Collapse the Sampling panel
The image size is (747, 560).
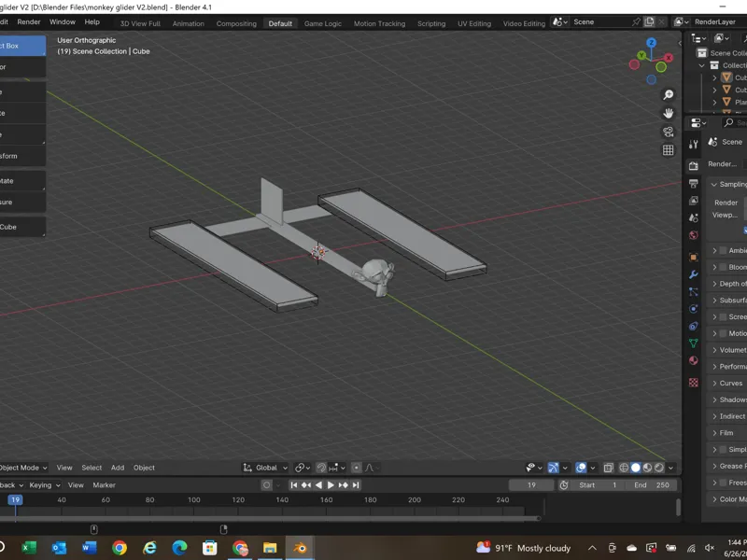point(714,184)
